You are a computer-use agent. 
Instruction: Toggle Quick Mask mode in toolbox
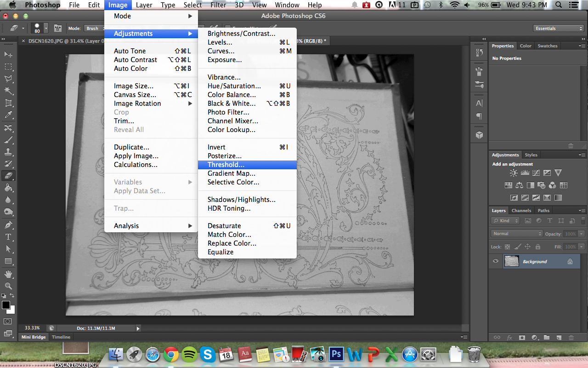[x=8, y=321]
